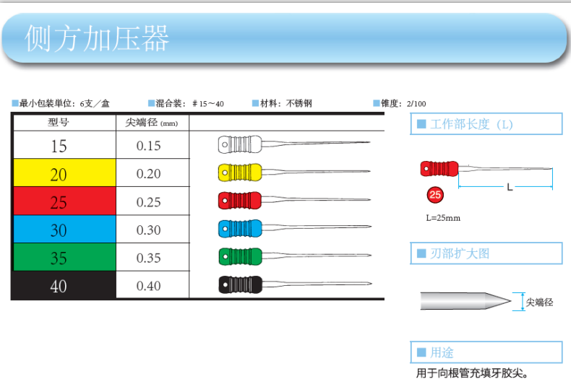This screenshot has width=571, height=392.
Task: Click the black size 40 spreader image
Action: coord(295,284)
